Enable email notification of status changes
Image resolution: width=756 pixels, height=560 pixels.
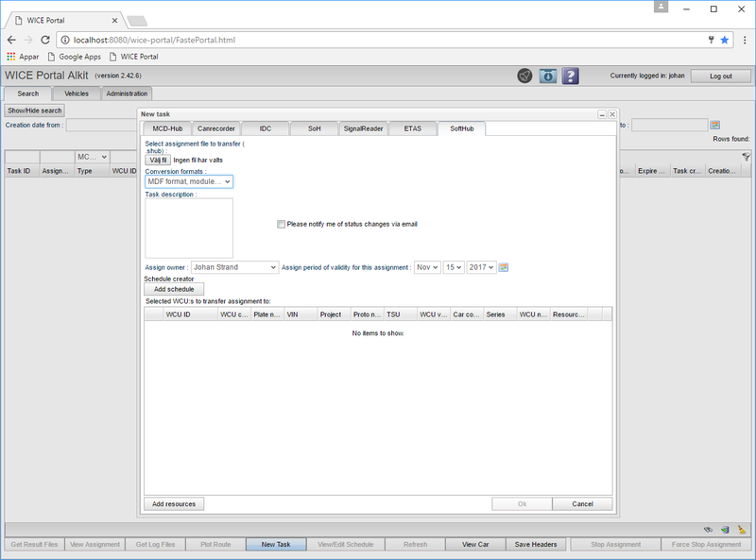coord(281,224)
